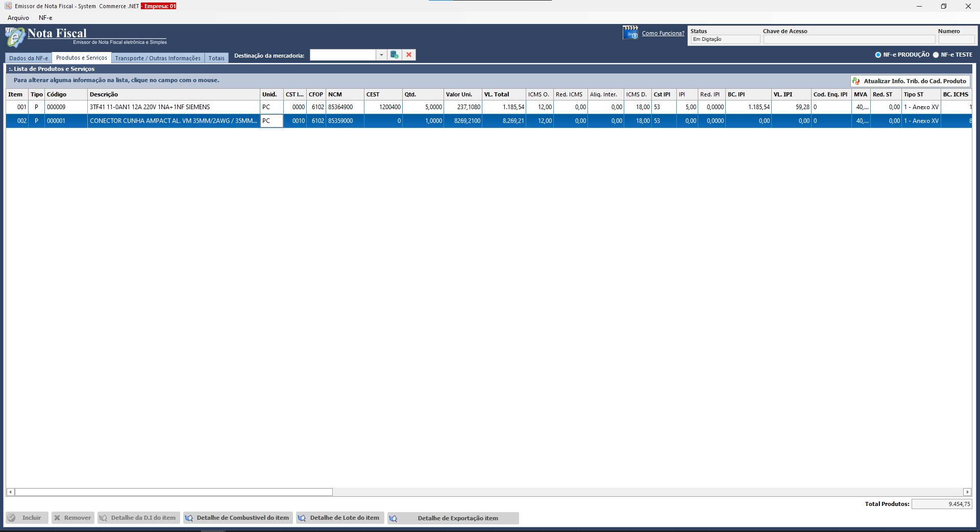Switch to the Dados da NF-e tab
Screen dimensions: 980x532
29,58
